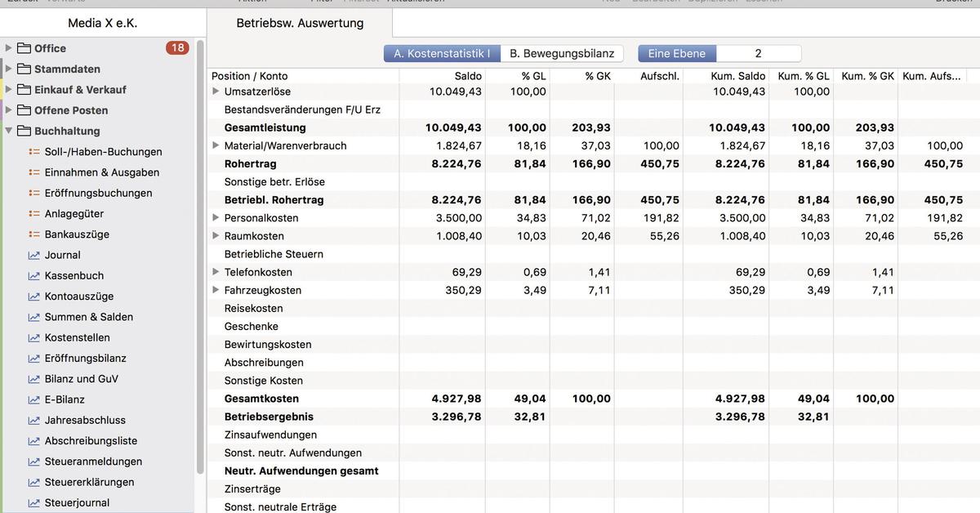Click the Steuererklärungen chart icon
Screen dimensions: 980x513
34,482
